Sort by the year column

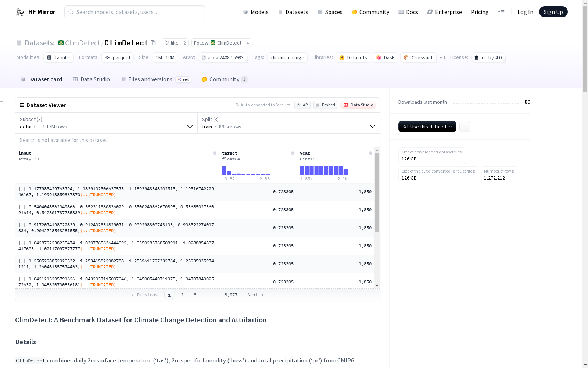pyautogui.click(x=370, y=153)
